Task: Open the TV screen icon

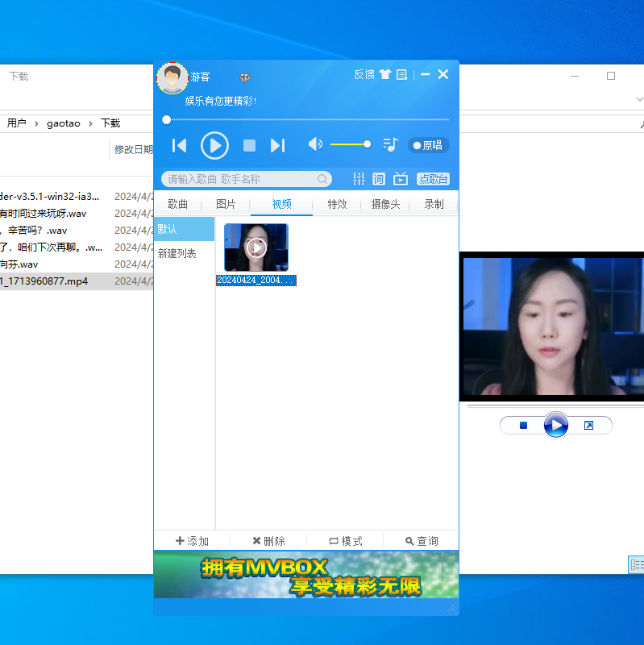Action: [x=400, y=179]
